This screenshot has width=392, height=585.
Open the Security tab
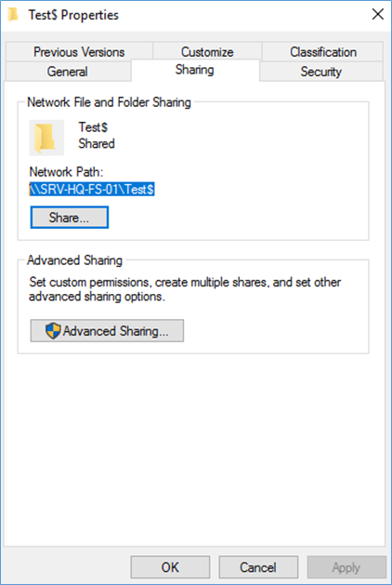click(x=320, y=72)
